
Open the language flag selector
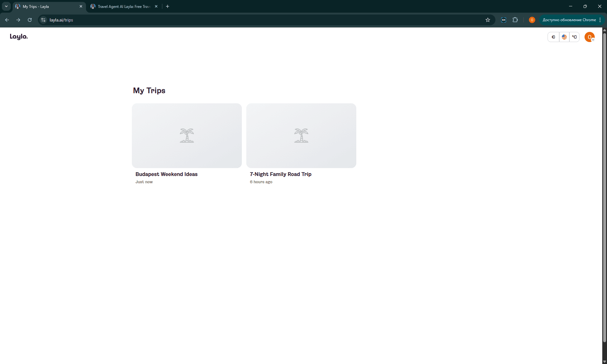tap(564, 37)
